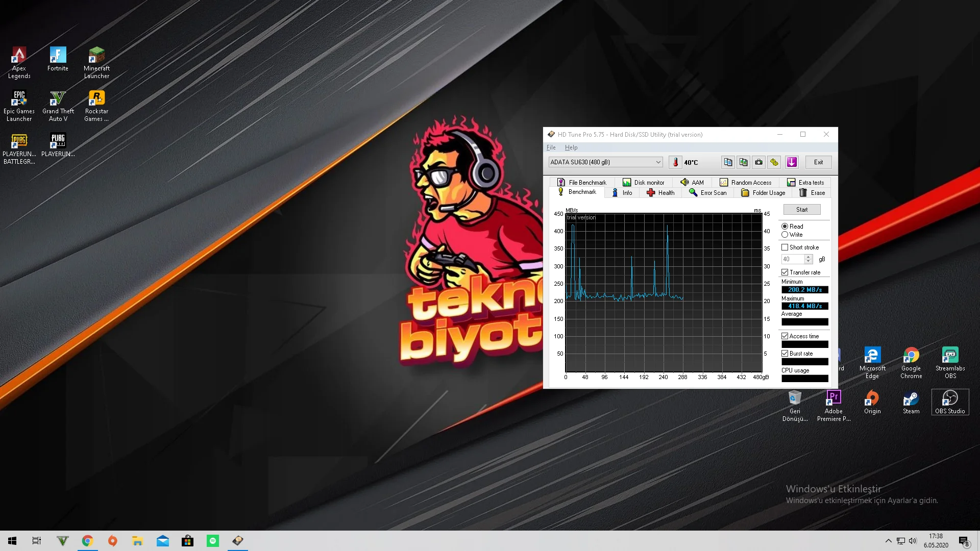The width and height of the screenshot is (980, 551).
Task: Click the copy screenshot to clipboard icon
Action: [x=743, y=162]
